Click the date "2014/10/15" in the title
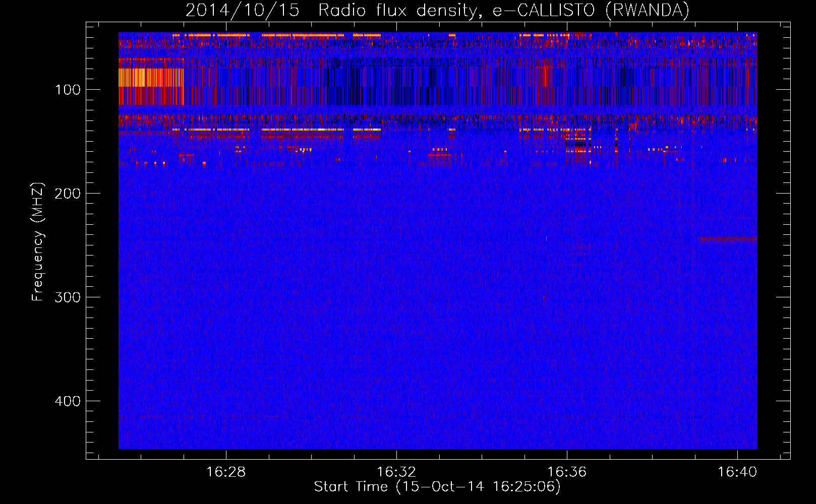This screenshot has width=816, height=504. click(x=243, y=10)
